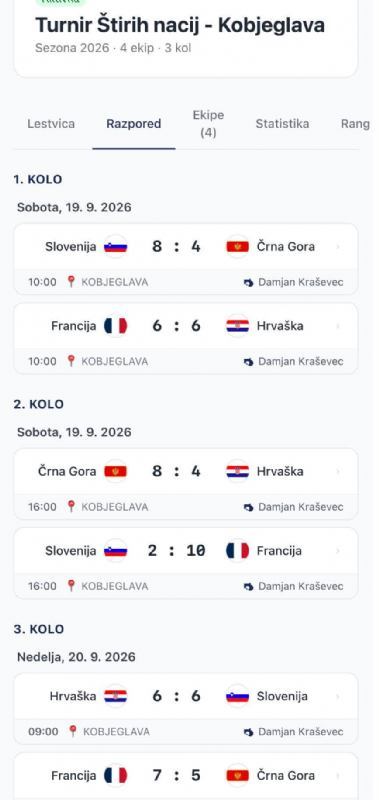The image size is (379, 800).
Task: Open the Lestvica tab
Action: [x=51, y=123]
